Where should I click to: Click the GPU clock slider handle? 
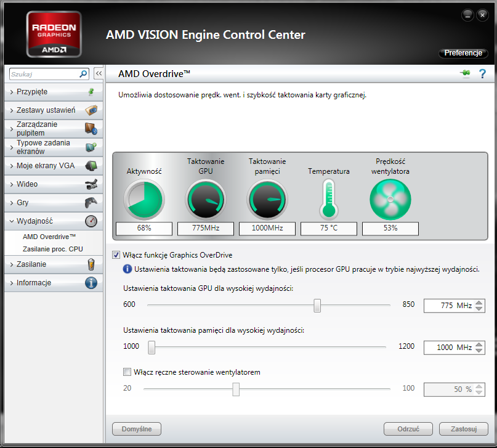tap(317, 305)
